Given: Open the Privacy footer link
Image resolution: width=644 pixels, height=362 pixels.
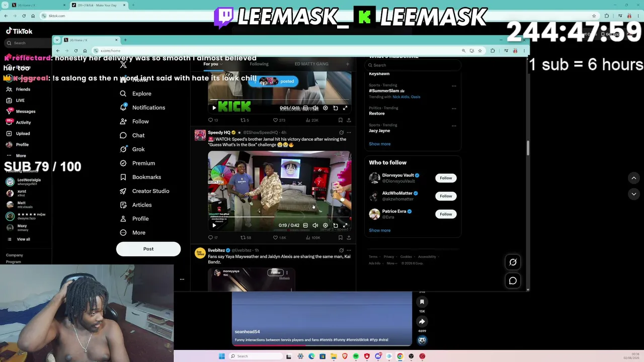Looking at the screenshot, I should coord(389,257).
